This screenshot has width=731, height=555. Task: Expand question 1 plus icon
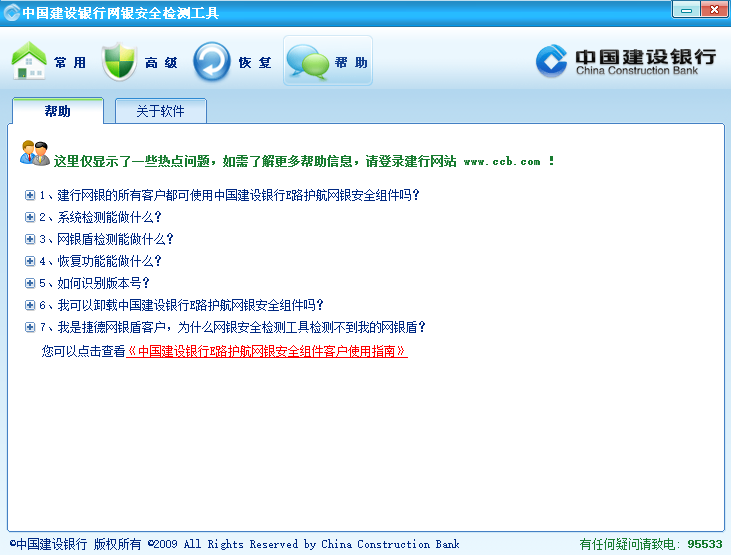click(30, 195)
